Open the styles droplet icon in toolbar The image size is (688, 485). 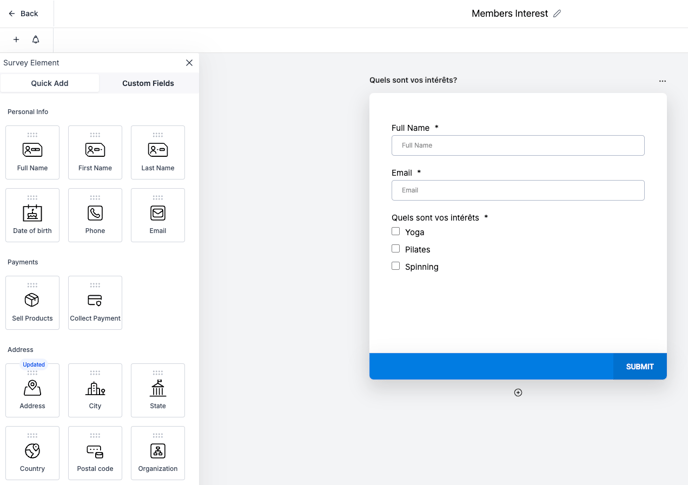click(36, 40)
